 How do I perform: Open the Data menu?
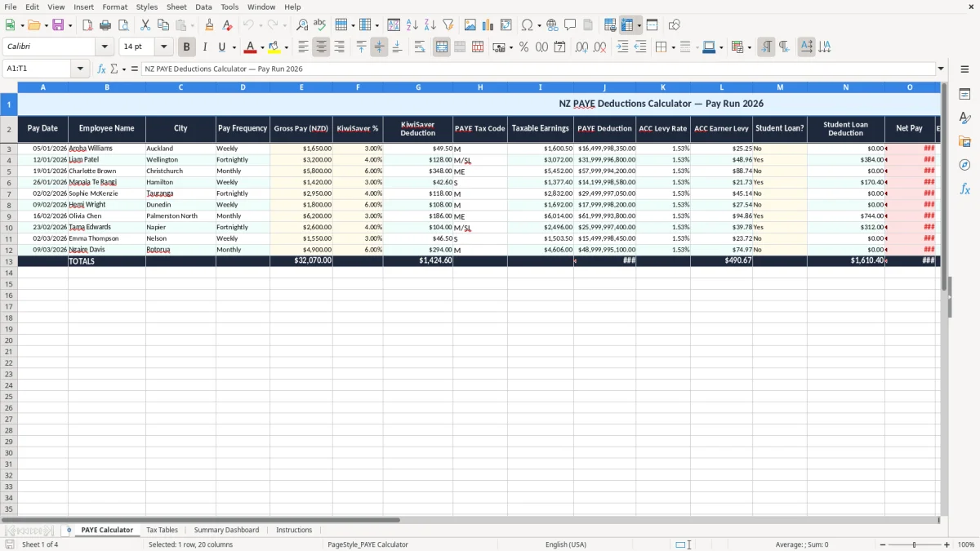click(203, 7)
